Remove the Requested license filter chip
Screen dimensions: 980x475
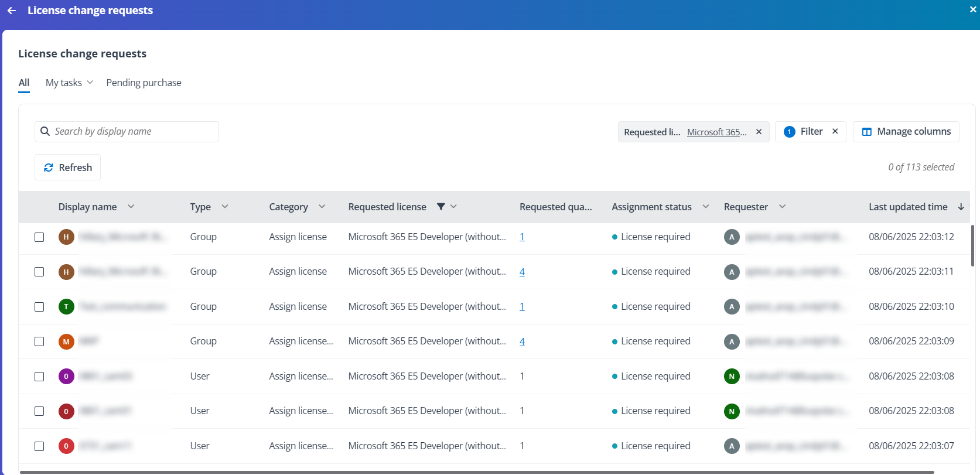pyautogui.click(x=759, y=132)
